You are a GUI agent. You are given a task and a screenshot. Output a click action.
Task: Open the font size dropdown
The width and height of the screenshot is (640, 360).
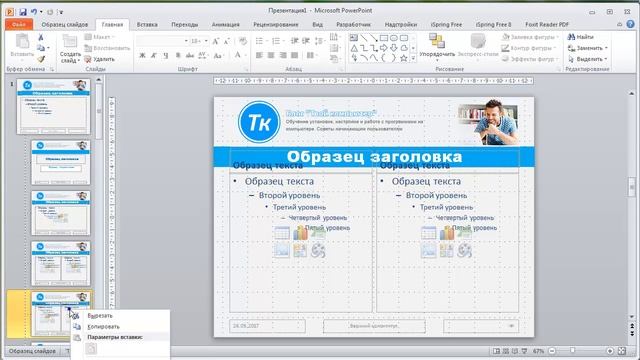(206, 41)
